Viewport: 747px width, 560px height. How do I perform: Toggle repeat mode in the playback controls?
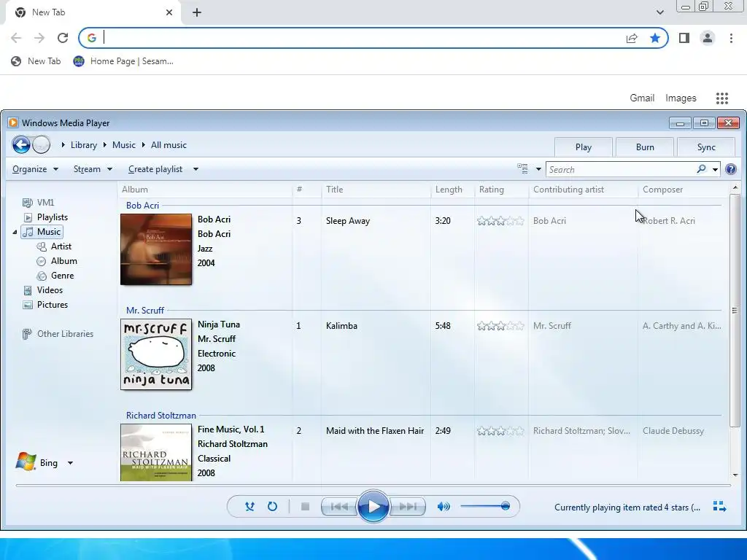(272, 507)
